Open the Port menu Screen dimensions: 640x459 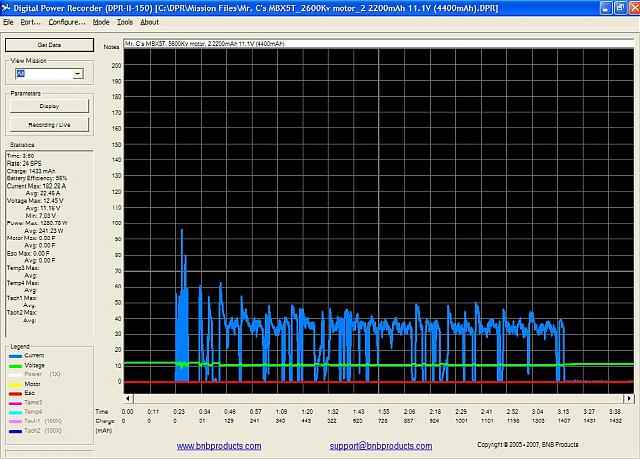tap(30, 21)
